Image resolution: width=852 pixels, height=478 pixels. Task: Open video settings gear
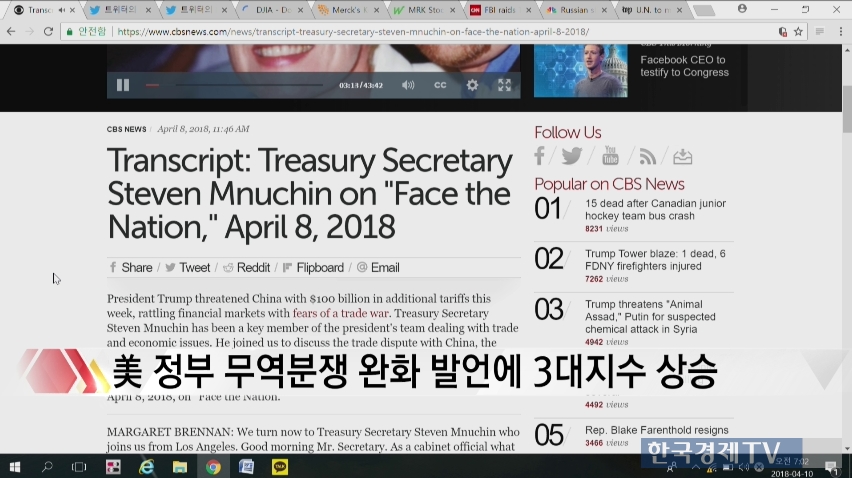pos(472,85)
